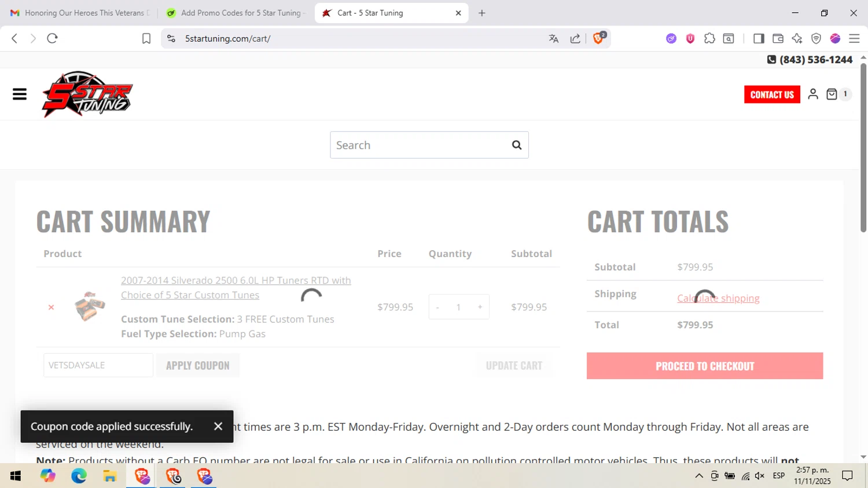Open the Windows Start menu

coord(16,476)
